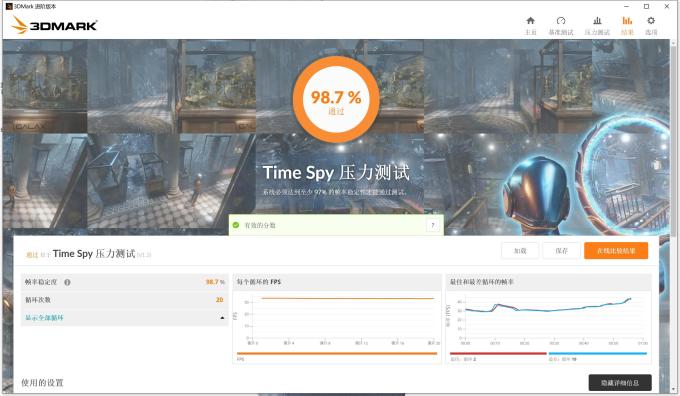The width and height of the screenshot is (680, 396).
Task: Click the 3DMark title bar app icon
Action: coord(9,6)
